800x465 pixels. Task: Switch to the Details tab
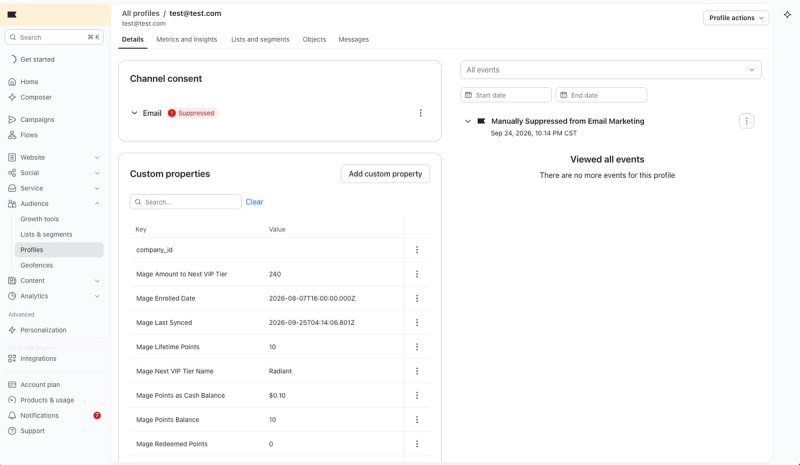(x=133, y=39)
